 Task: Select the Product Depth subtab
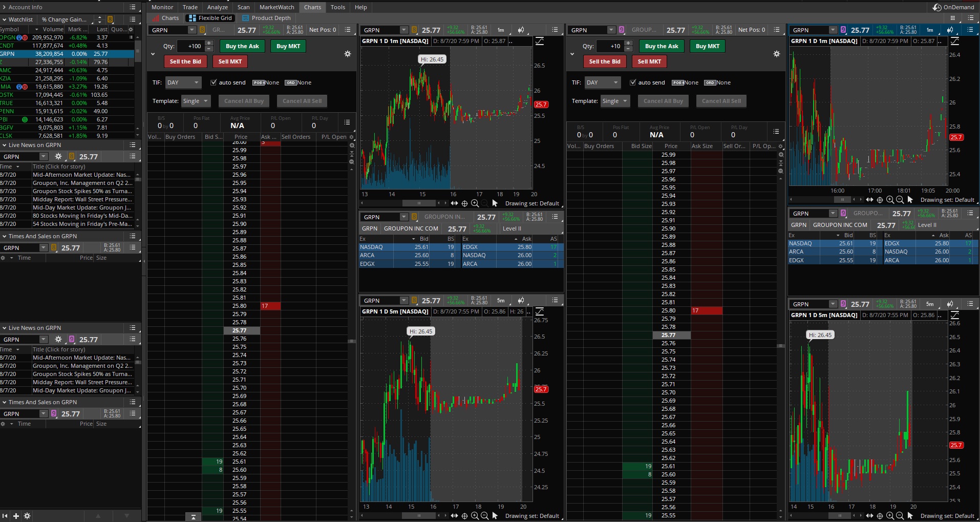tap(266, 18)
